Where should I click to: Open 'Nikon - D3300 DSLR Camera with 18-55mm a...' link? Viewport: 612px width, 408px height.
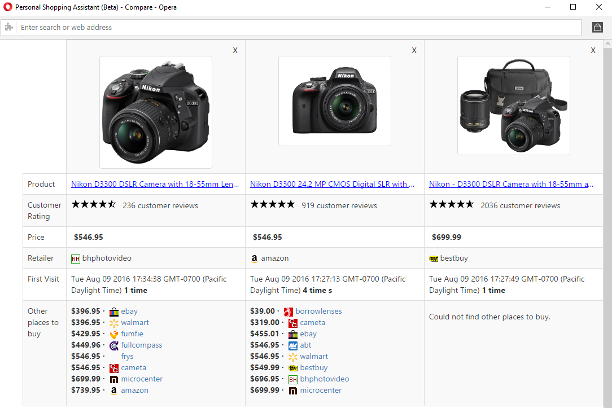coord(511,184)
